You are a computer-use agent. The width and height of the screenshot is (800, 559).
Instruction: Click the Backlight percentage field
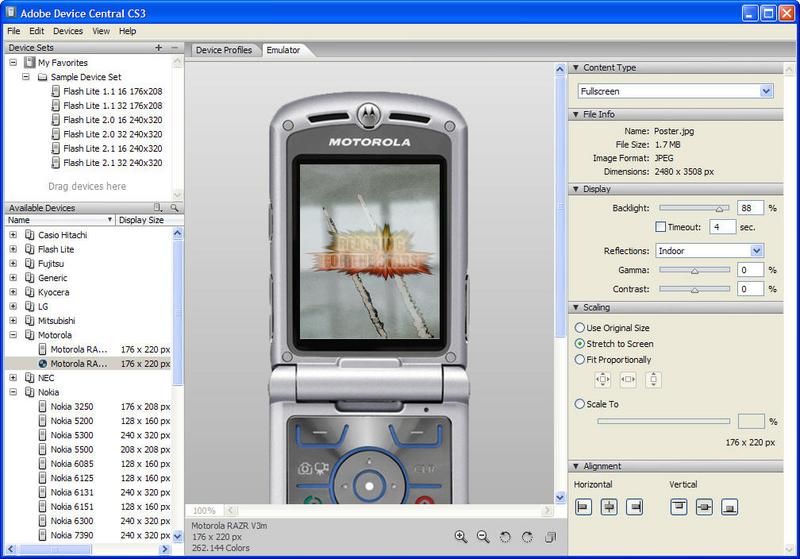click(x=750, y=208)
